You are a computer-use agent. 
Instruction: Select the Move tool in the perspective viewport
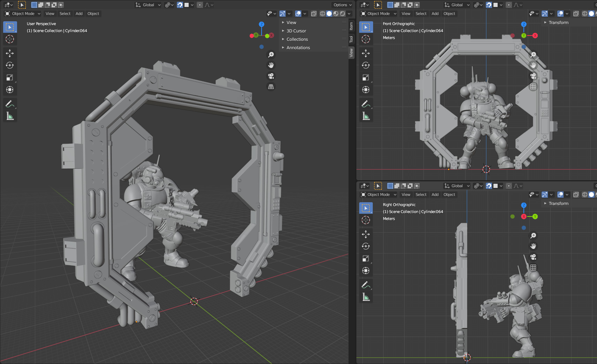click(x=10, y=53)
